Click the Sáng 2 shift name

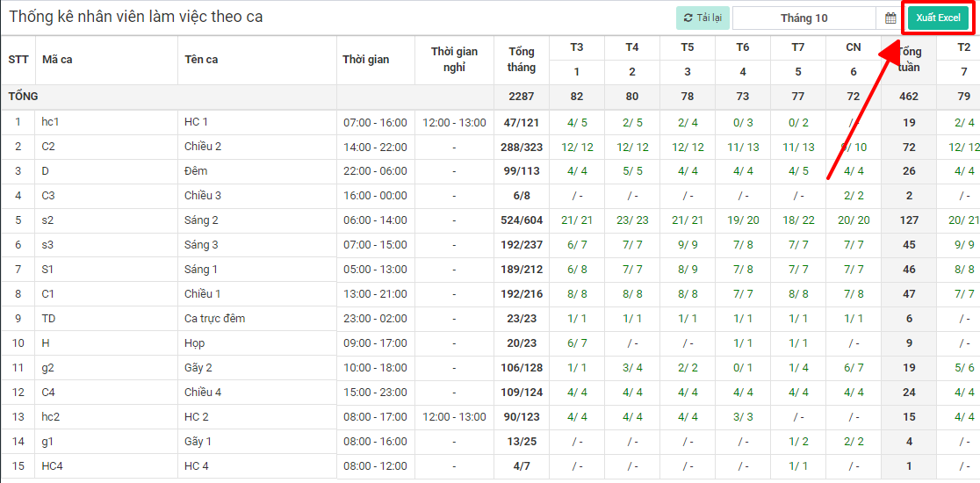tap(201, 220)
